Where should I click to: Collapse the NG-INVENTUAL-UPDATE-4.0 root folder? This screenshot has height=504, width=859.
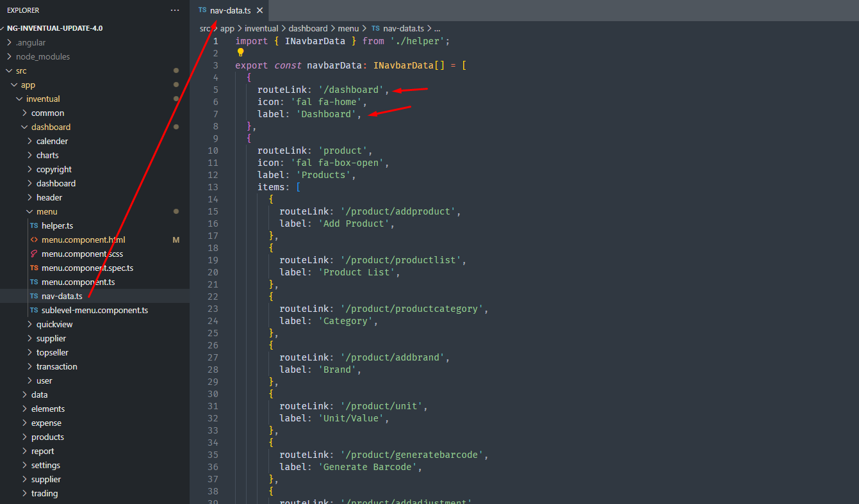53,28
